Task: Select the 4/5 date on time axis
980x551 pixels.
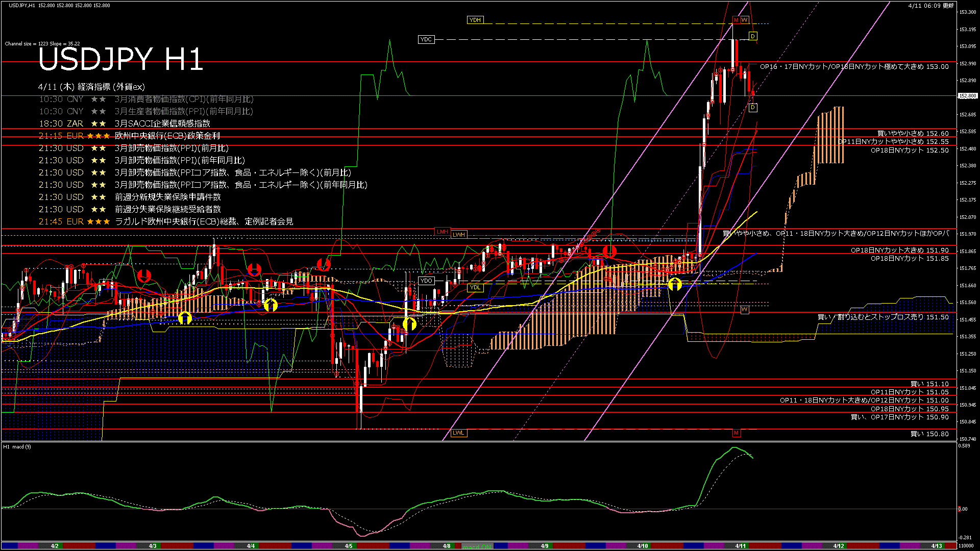Action: pos(348,546)
